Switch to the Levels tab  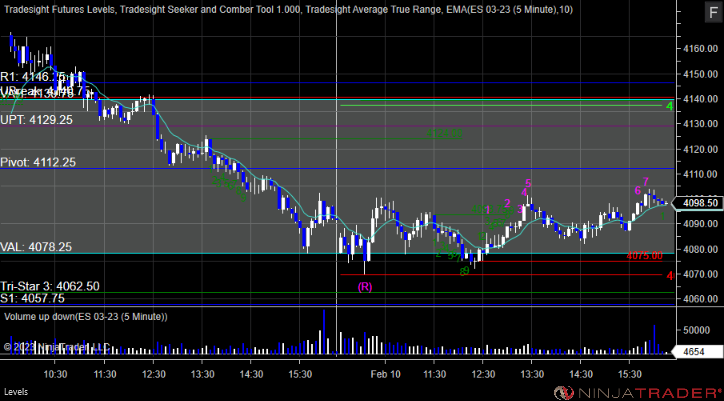click(16, 392)
